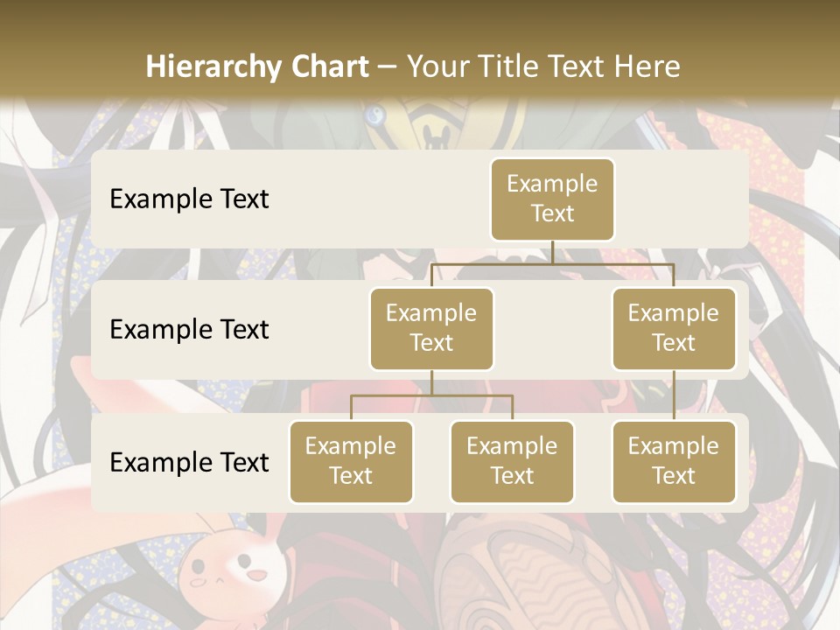Image resolution: width=840 pixels, height=630 pixels.
Task: Select the left box in the second level
Action: [431, 328]
